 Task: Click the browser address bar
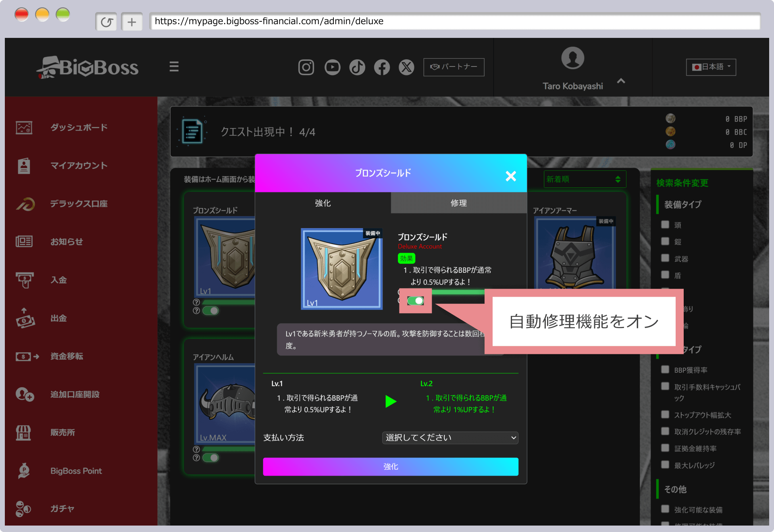(455, 21)
